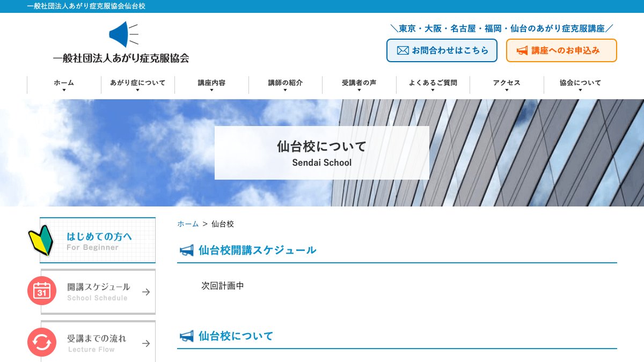This screenshot has height=362, width=644.
Task: Open the 講師の紹介 navigation menu
Action: click(286, 85)
